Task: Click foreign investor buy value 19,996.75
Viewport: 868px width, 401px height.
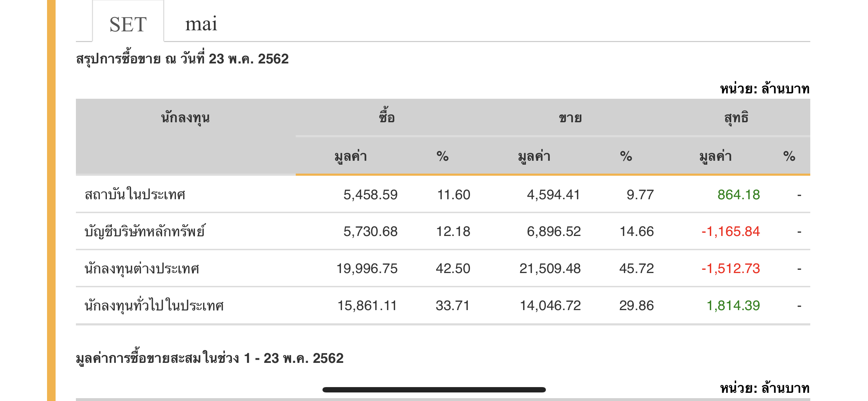Action: click(367, 268)
